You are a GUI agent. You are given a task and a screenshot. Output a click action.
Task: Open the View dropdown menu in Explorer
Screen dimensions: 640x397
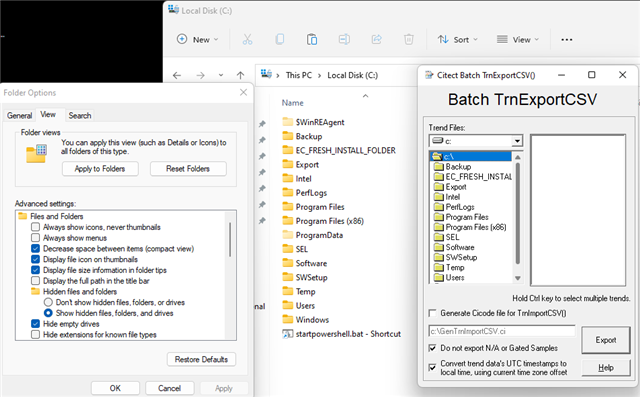coord(518,40)
